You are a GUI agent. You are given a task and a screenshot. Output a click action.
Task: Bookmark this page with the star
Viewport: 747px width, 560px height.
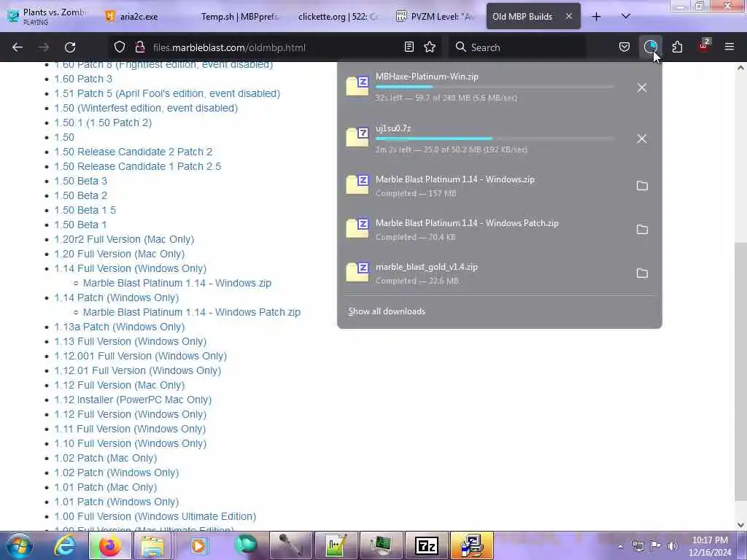[430, 47]
